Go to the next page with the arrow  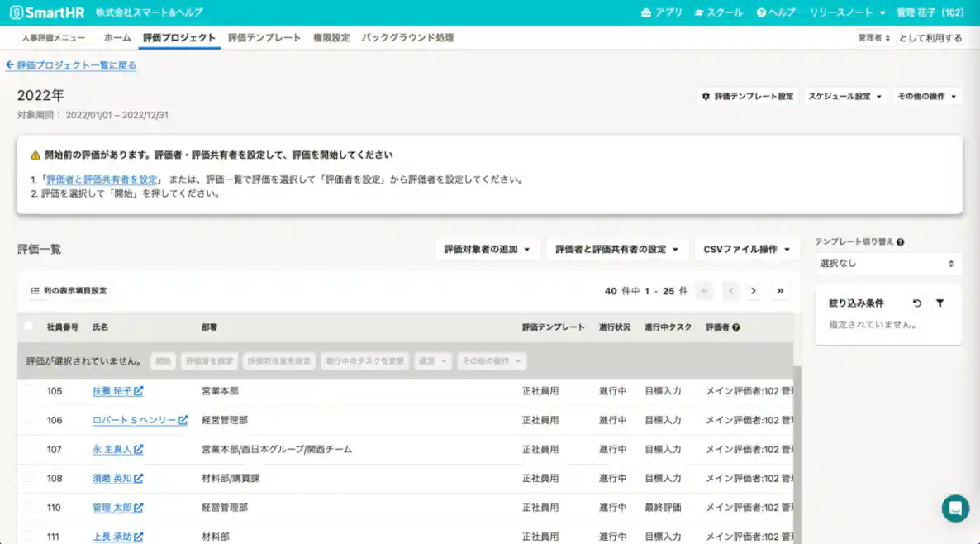[753, 291]
